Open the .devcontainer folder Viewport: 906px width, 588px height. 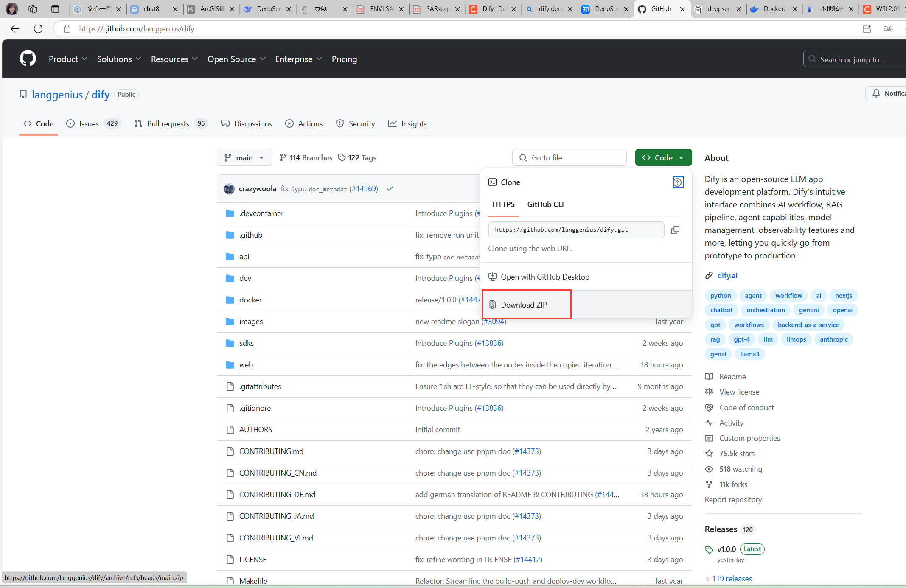point(261,213)
